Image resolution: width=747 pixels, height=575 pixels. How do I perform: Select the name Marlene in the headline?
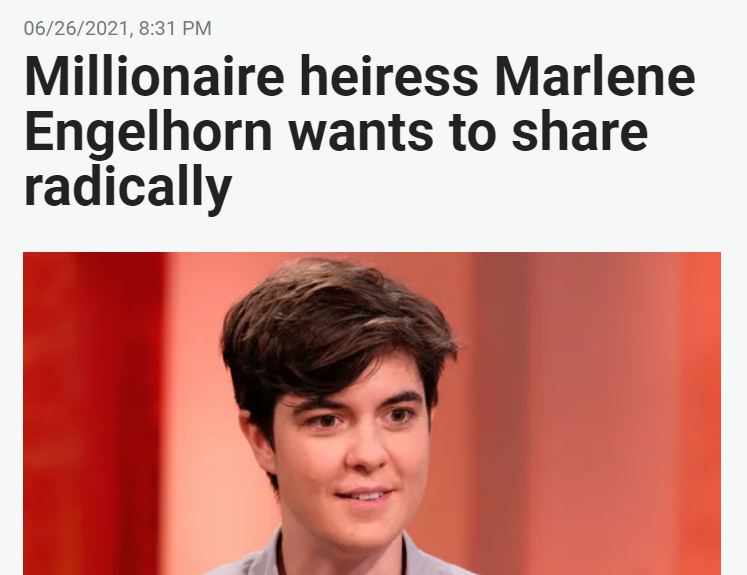click(595, 76)
